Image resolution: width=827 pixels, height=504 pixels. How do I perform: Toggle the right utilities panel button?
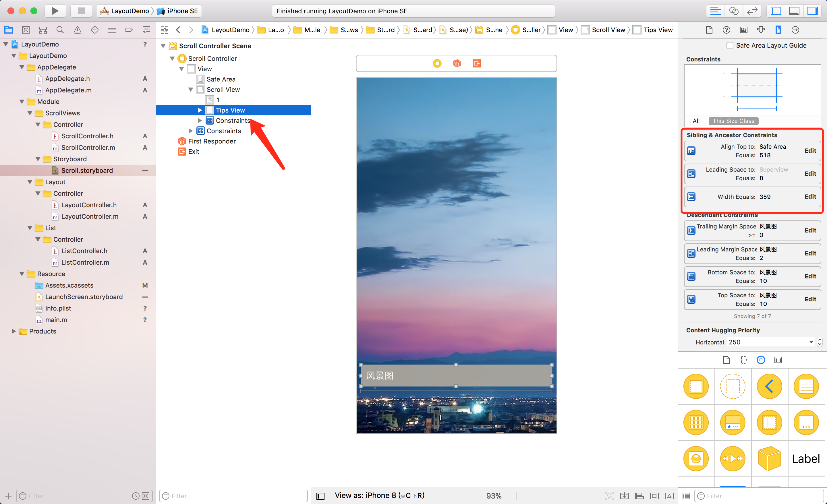(x=812, y=11)
